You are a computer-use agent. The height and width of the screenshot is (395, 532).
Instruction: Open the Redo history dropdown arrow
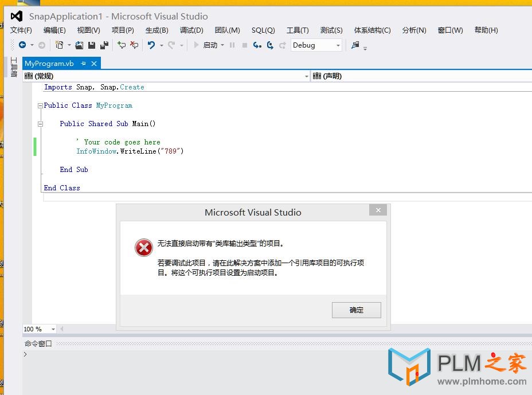[182, 45]
